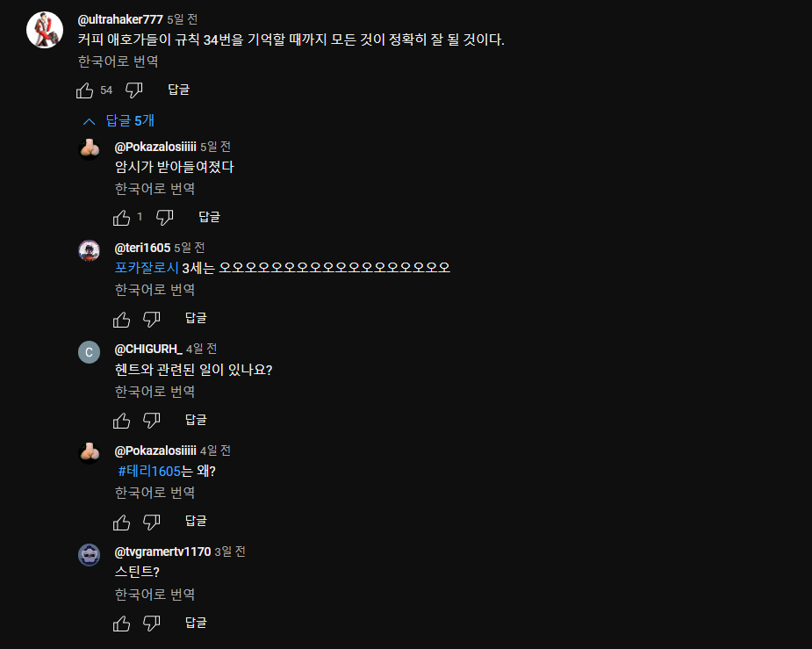This screenshot has width=812, height=649.
Task: Reply to the @tvgramertv1170 comment via 답글
Action: 196,623
